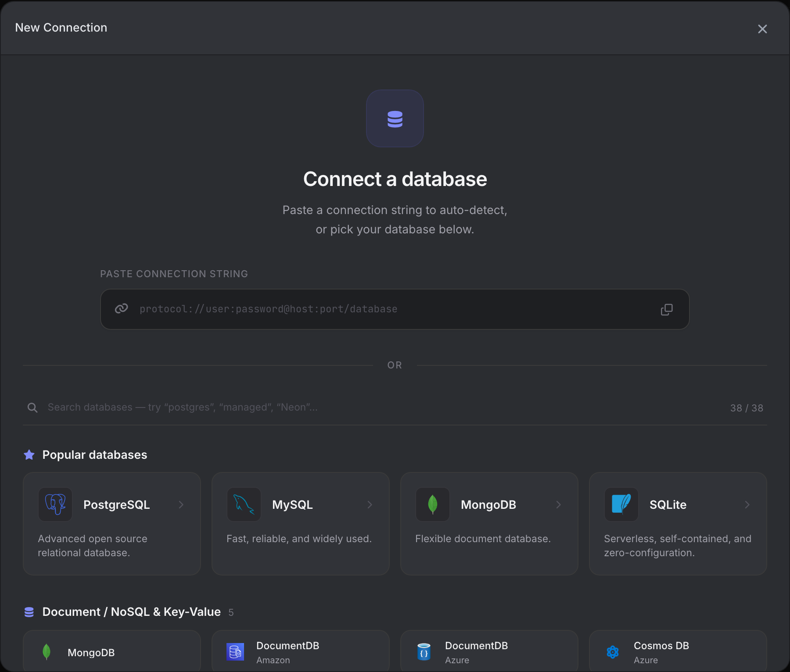790x672 pixels.
Task: Pick the MongoDB title in Popular databases
Action: [x=488, y=505]
